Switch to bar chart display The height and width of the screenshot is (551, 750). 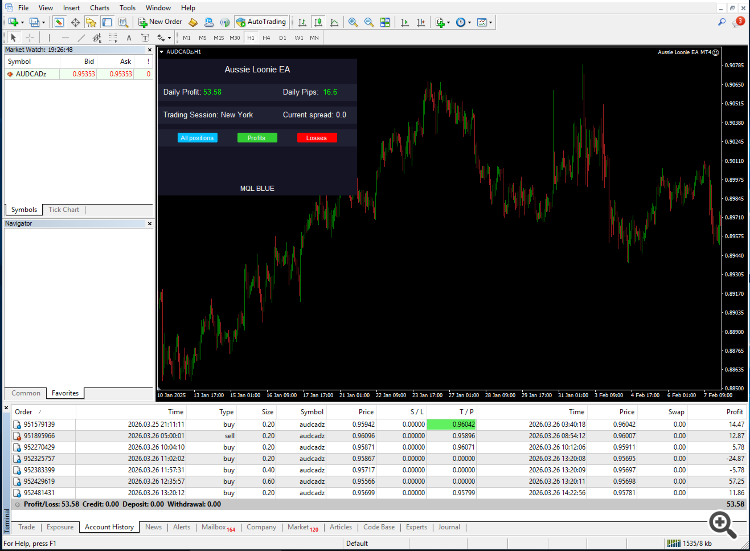(302, 22)
